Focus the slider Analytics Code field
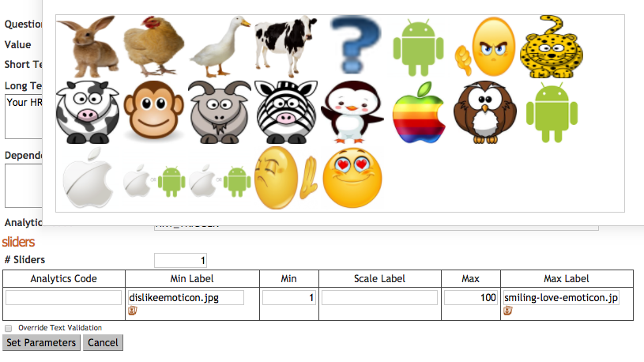This screenshot has height=362, width=644. (x=64, y=297)
